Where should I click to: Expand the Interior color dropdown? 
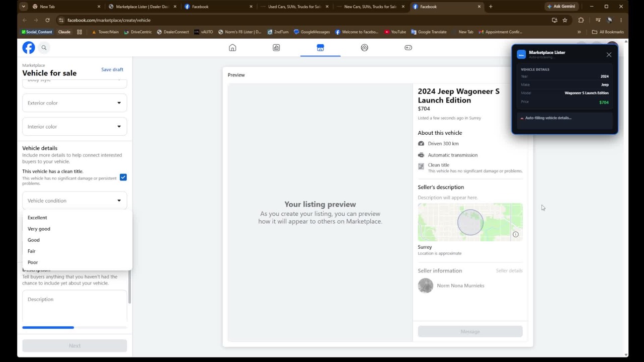point(74,127)
